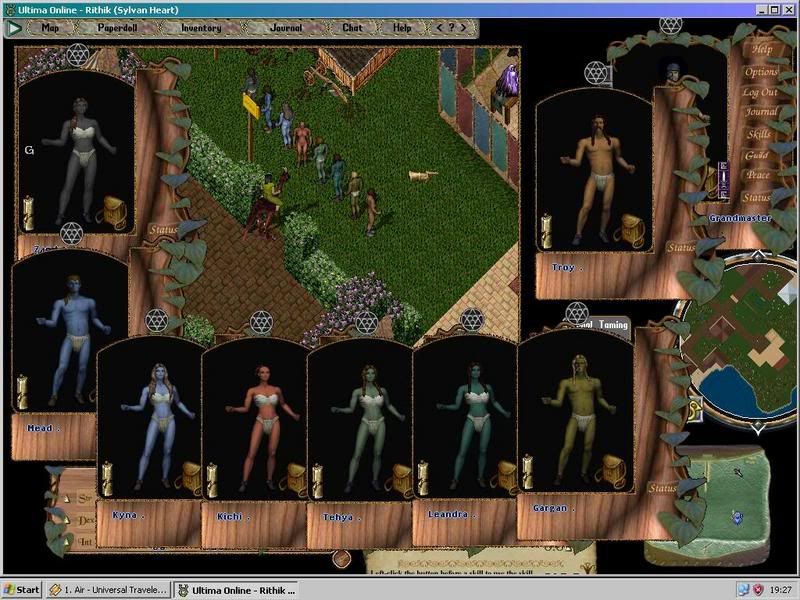
Task: Click the circular radar map
Action: pos(741,341)
